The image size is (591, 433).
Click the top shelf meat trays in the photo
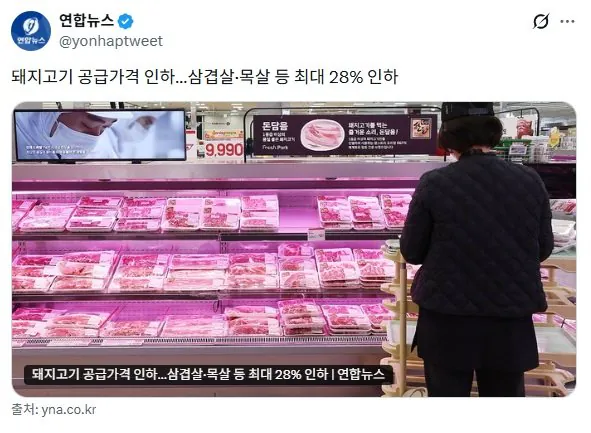[x=211, y=213]
